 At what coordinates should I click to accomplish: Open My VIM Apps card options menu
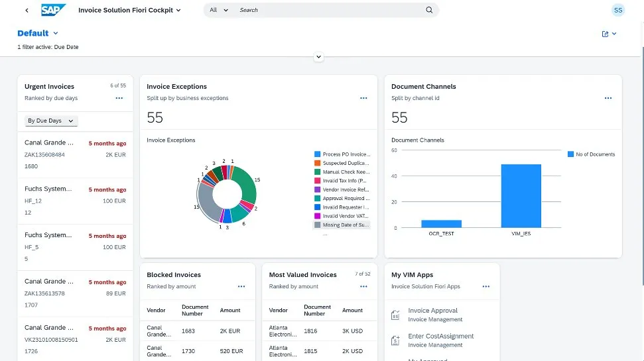pos(486,286)
